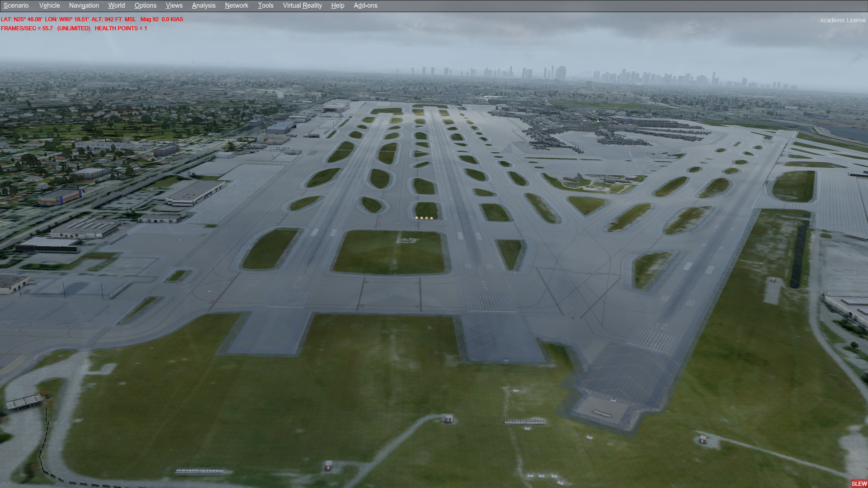Open the Analysis menu
Viewport: 868px width, 488px height.
click(x=203, y=5)
